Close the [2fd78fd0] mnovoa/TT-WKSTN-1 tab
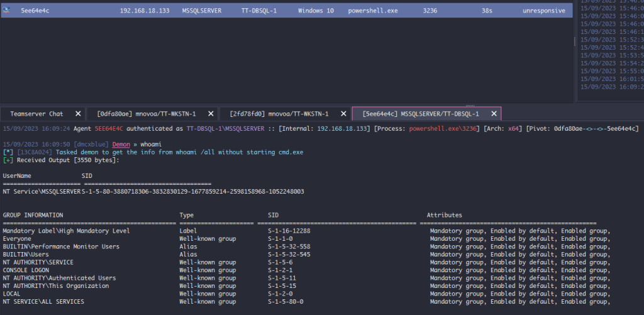The width and height of the screenshot is (644, 315). [x=343, y=114]
